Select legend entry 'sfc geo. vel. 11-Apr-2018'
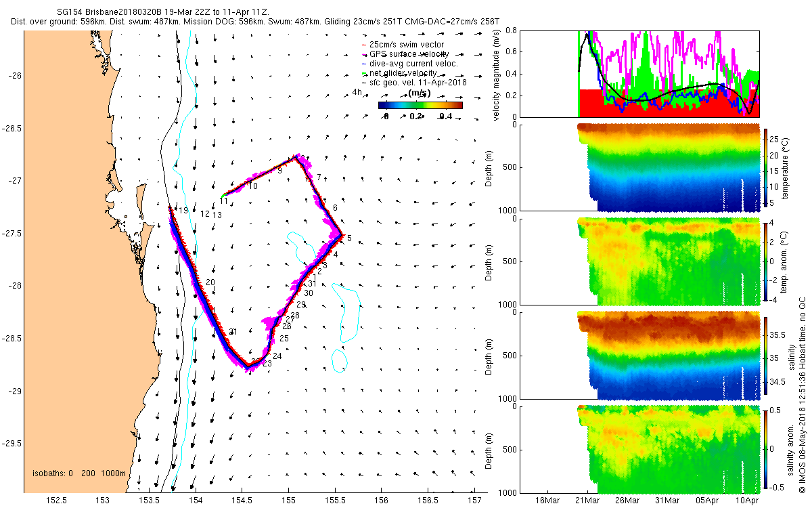Viewport: 812px width, 508px height. [x=413, y=83]
